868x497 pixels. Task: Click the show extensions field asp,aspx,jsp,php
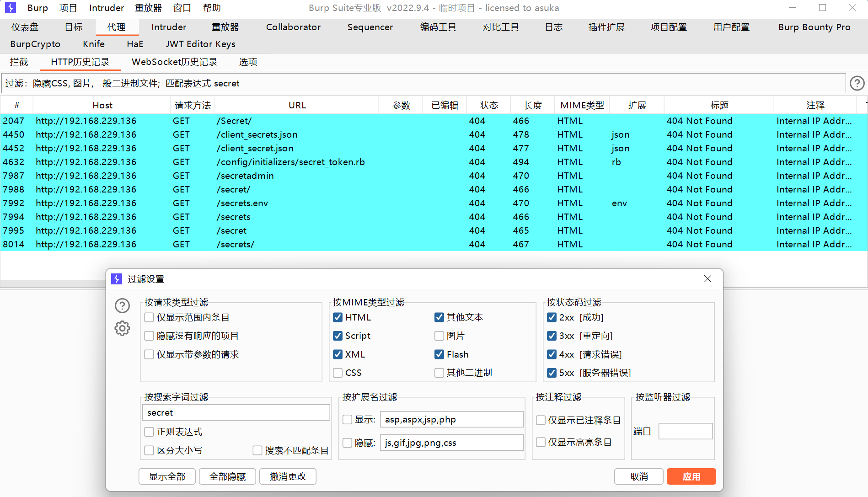[452, 419]
